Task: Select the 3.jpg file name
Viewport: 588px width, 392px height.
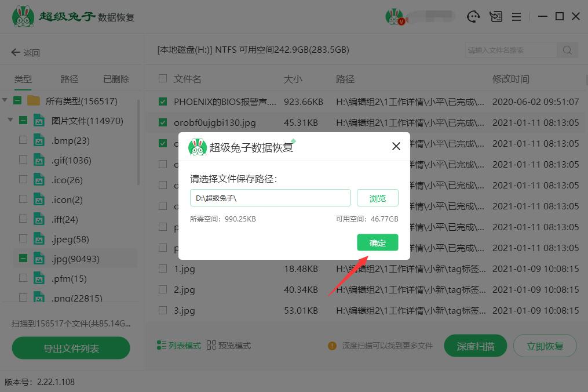Action: click(x=184, y=310)
